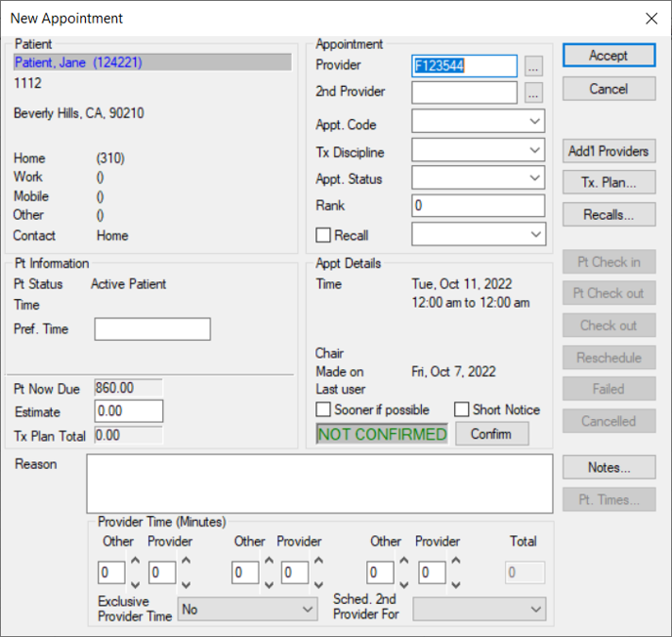Click the Cancel button
This screenshot has width=672, height=637.
coord(609,89)
